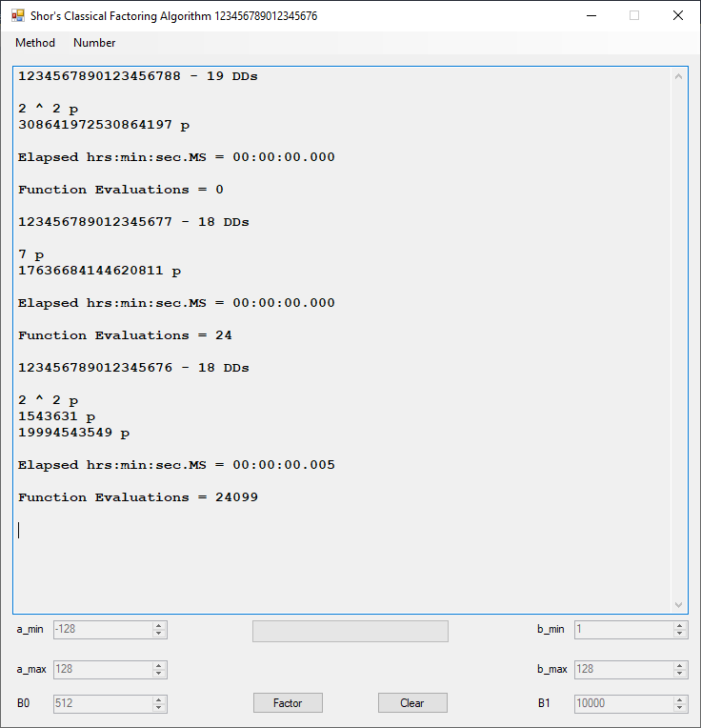701x728 pixels.
Task: Click inside the a_max value field
Action: (x=102, y=669)
